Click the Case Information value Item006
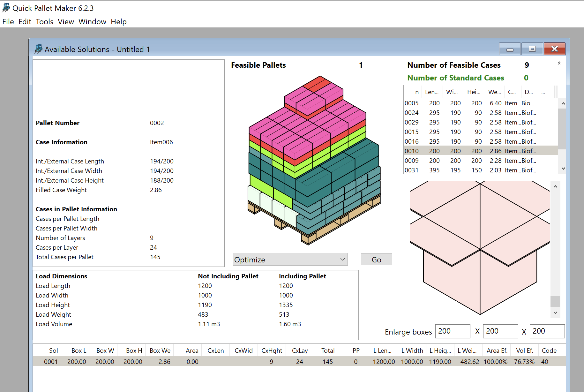The image size is (584, 392). pos(161,142)
